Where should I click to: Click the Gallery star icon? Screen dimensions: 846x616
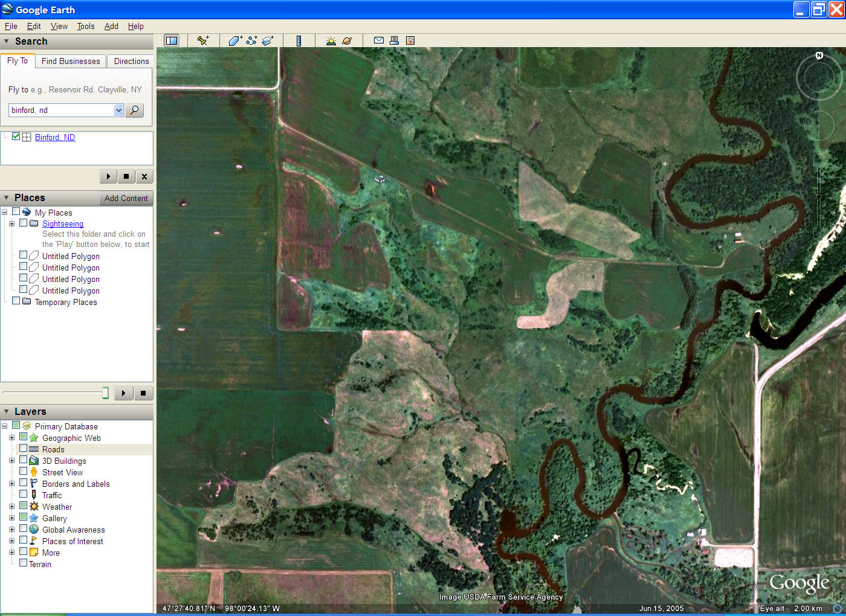pos(34,518)
